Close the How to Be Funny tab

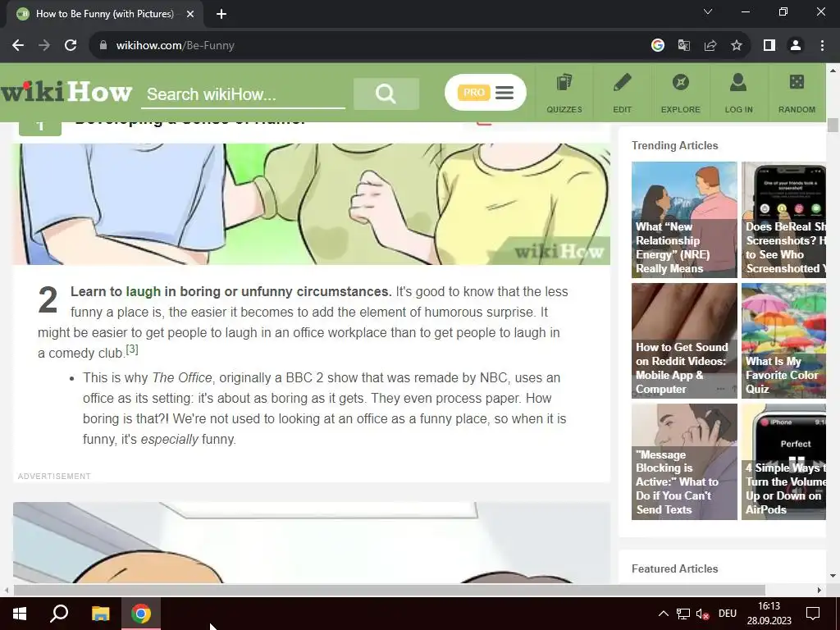click(190, 14)
